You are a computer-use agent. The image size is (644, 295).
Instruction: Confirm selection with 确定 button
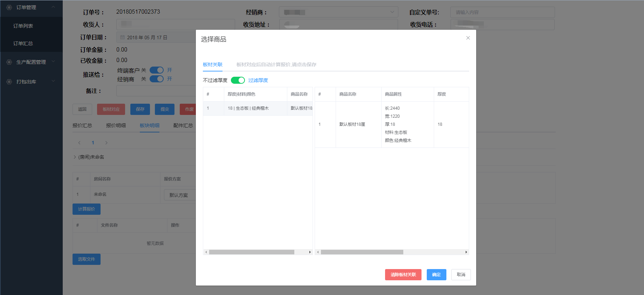(x=436, y=275)
